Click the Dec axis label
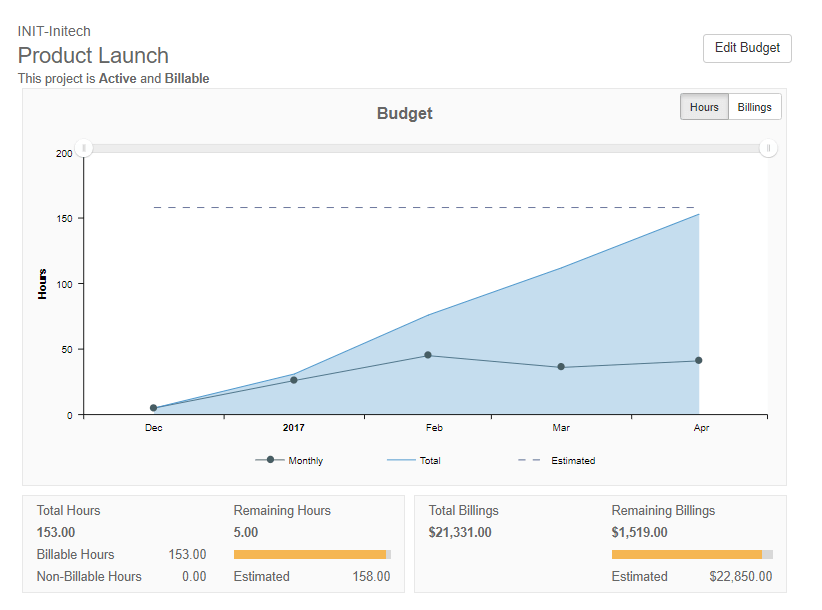Screen dimensions: 822x610 pos(152,426)
